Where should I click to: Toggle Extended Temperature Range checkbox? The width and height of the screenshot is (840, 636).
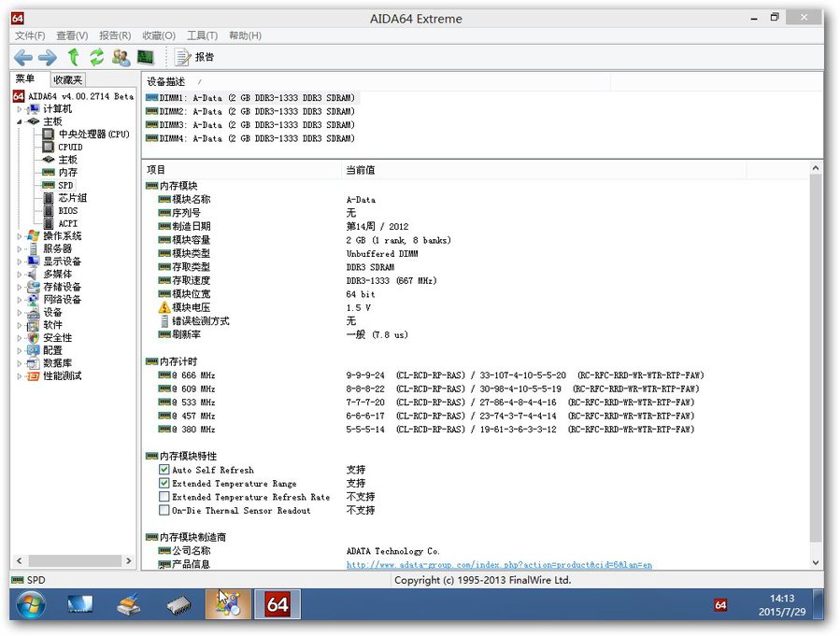[x=164, y=483]
